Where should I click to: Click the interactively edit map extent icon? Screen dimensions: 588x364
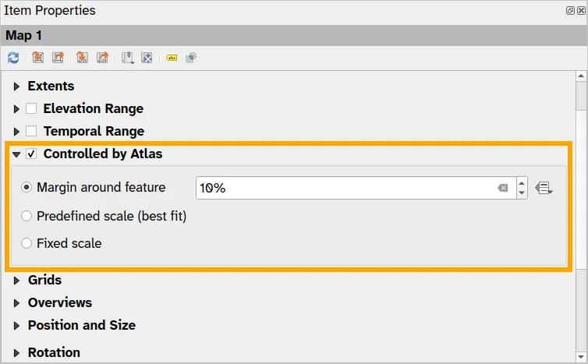[x=147, y=58]
